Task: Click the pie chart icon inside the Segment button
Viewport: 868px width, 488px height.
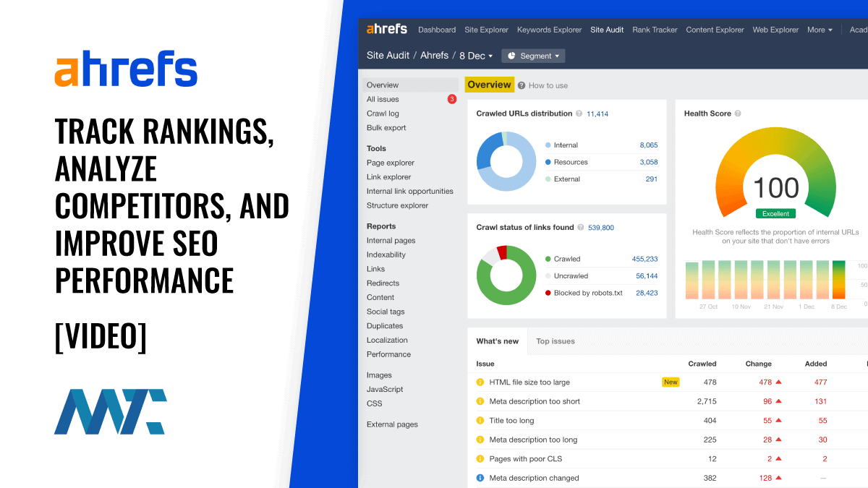Action: (513, 56)
